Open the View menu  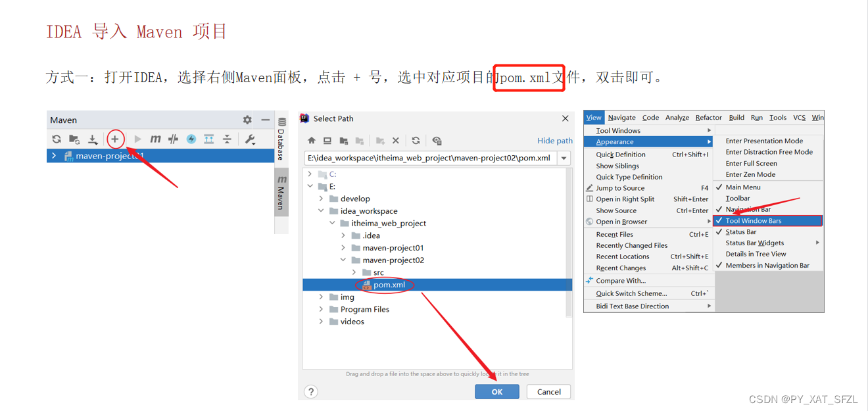coord(594,117)
